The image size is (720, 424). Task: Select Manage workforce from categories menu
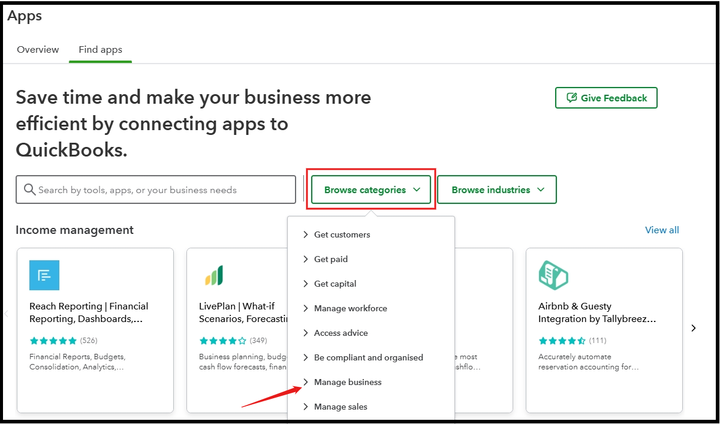350,308
